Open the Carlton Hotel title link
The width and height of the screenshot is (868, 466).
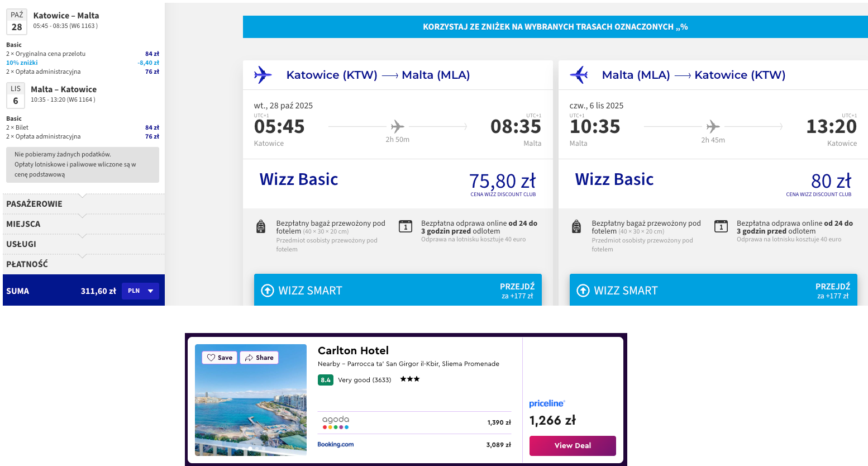(x=353, y=350)
